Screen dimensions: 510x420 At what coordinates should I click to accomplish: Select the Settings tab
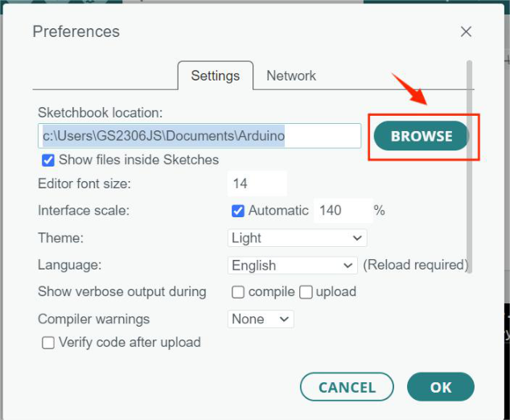click(216, 76)
